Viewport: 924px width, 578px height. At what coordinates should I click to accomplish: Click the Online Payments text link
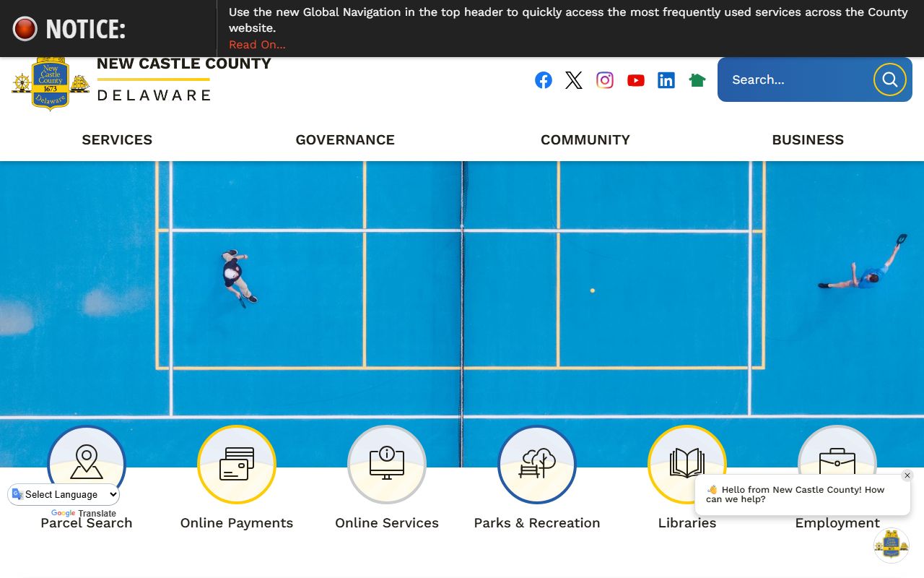(x=237, y=523)
